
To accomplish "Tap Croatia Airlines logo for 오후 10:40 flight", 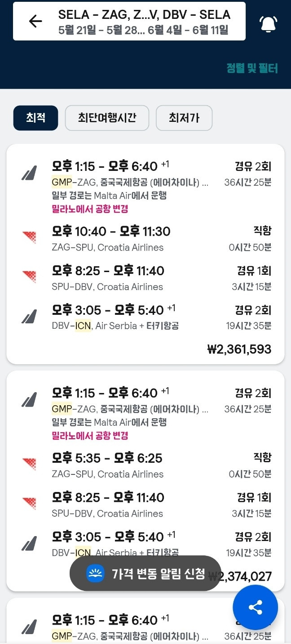I will [29, 237].
